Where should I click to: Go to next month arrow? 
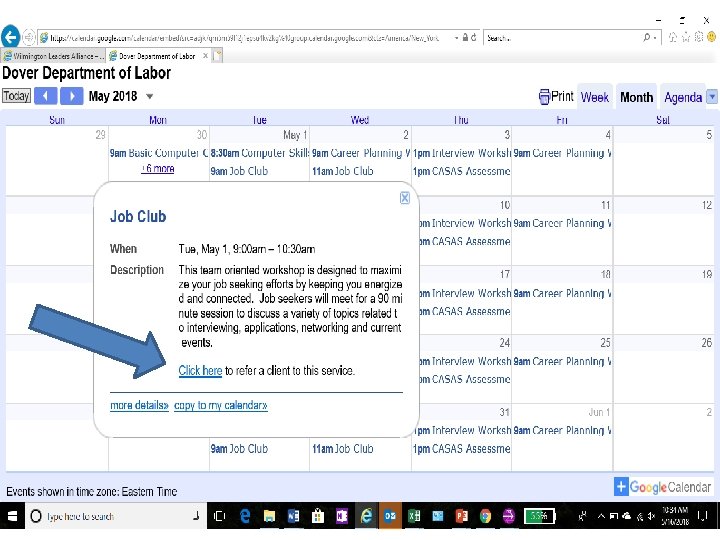point(72,96)
